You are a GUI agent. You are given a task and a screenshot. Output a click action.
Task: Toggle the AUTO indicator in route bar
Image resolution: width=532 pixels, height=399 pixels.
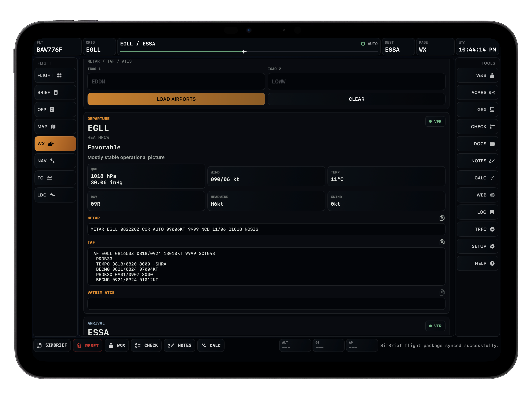369,44
